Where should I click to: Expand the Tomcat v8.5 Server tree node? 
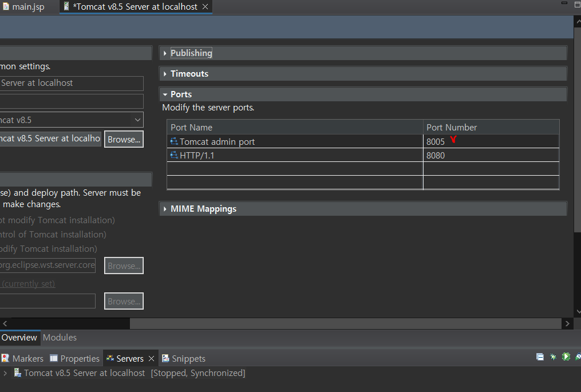[5, 373]
